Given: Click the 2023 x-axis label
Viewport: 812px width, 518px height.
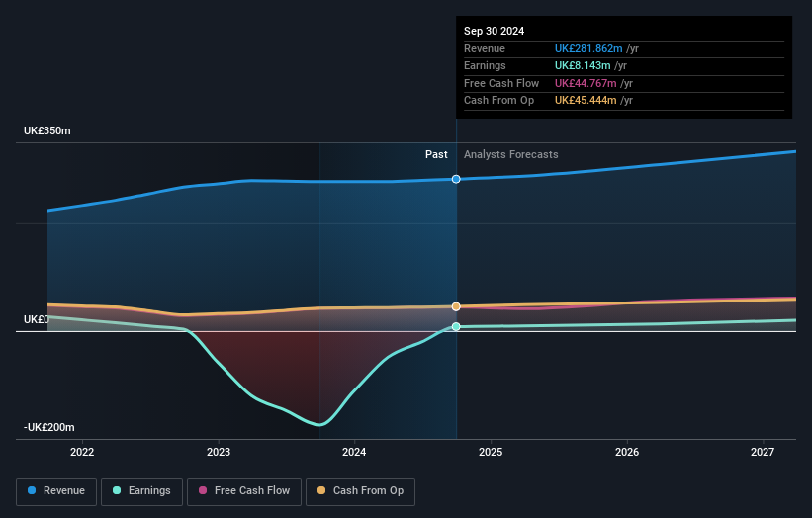Looking at the screenshot, I should tap(218, 452).
